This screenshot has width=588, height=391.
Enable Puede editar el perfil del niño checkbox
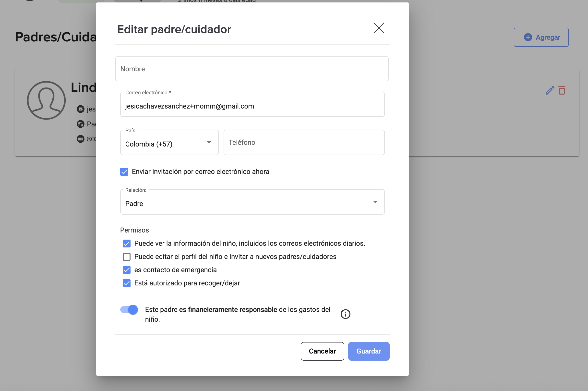[127, 257]
